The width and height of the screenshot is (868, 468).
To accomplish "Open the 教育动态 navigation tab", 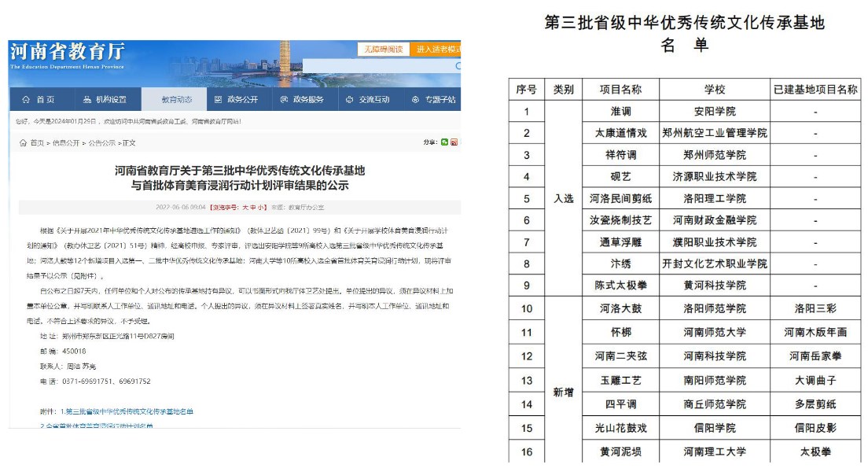I will (x=176, y=100).
